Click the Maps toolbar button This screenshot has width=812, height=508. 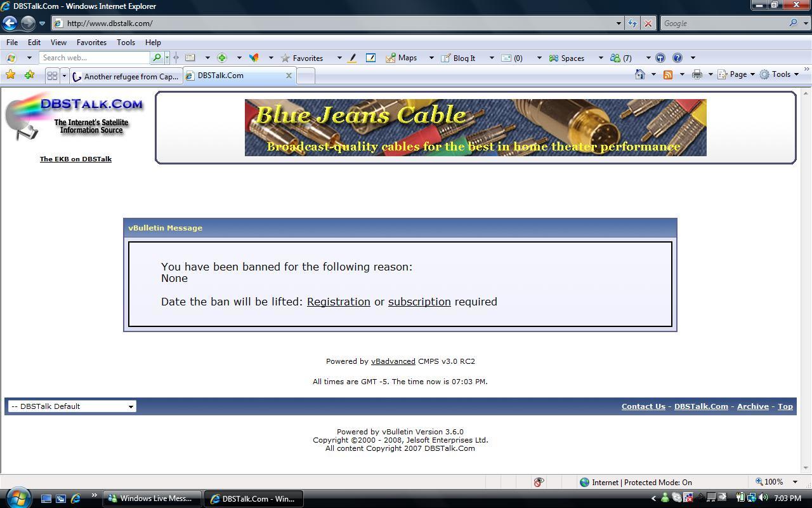point(402,58)
